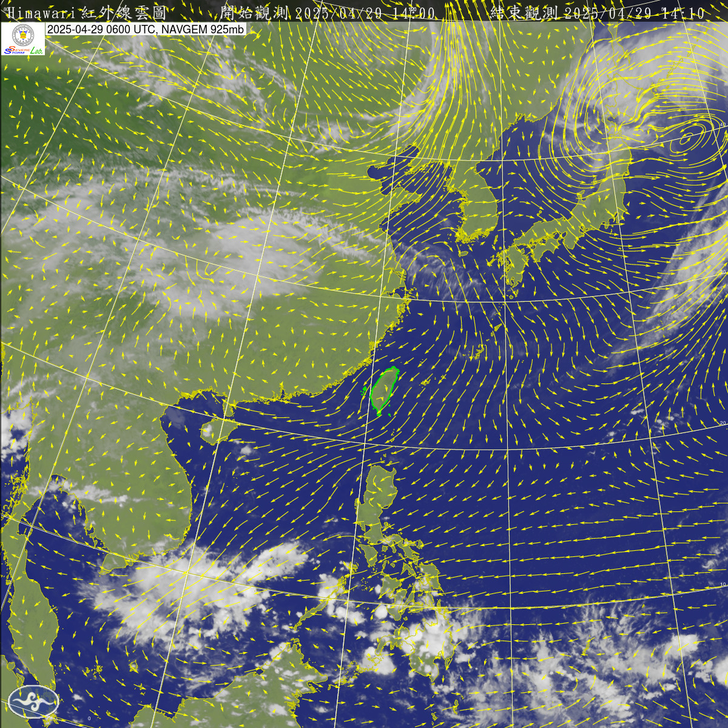The width and height of the screenshot is (728, 728).
Task: Click the '結束觀測 2025/04/29 14:10' timestamp
Action: 598,12
